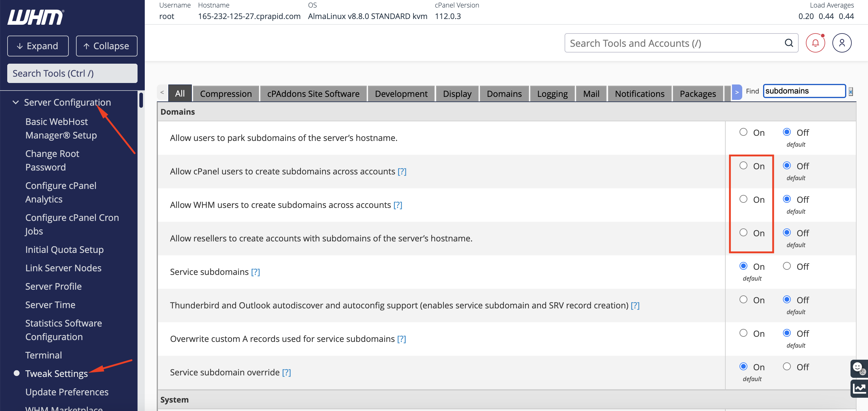Switch to the Domains tab
This screenshot has width=868, height=411.
tap(504, 93)
